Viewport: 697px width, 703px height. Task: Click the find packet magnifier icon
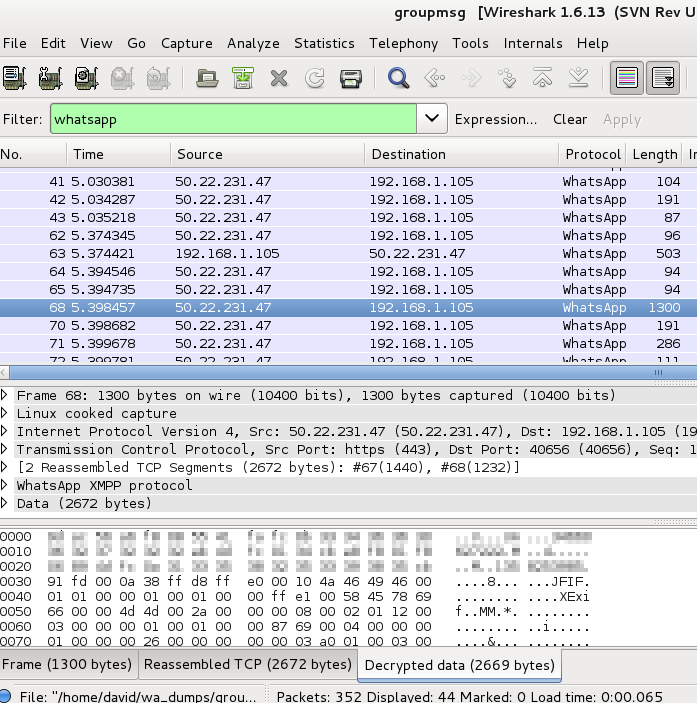[x=398, y=78]
